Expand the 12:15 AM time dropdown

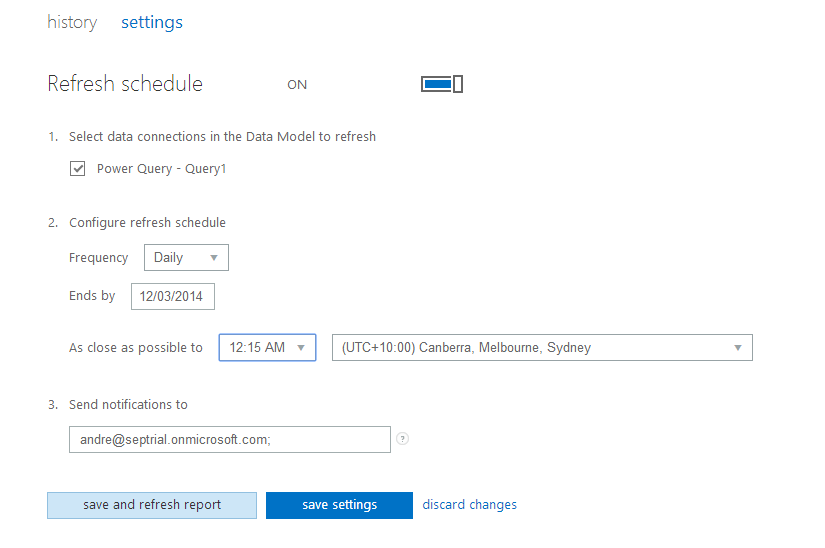[267, 348]
